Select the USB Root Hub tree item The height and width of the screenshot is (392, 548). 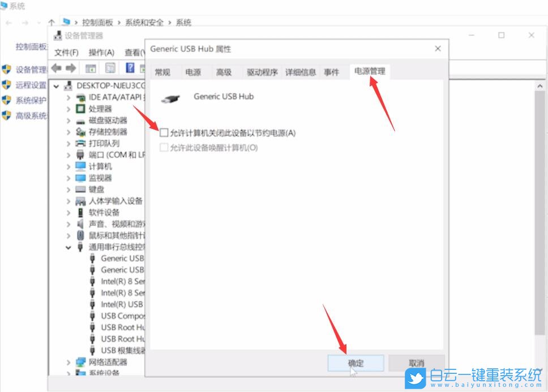point(119,328)
